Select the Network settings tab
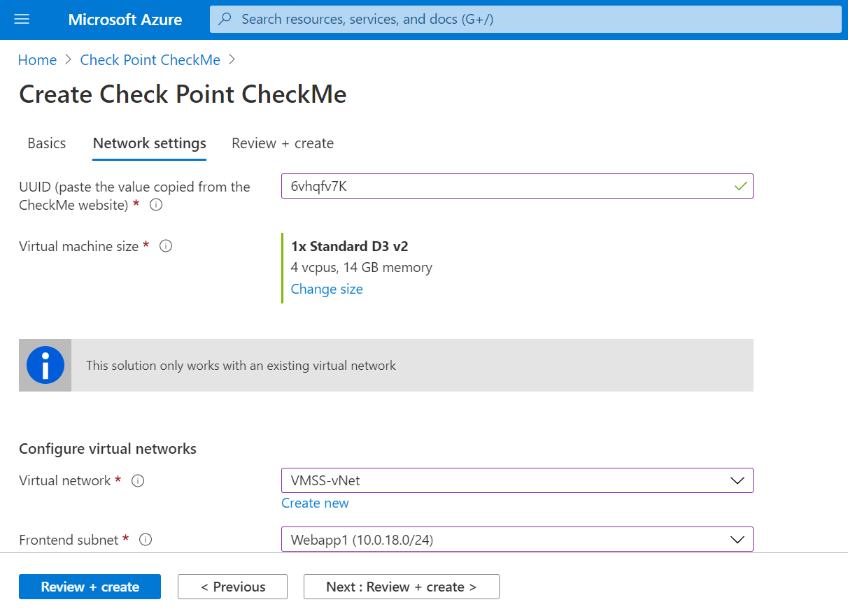Screen dimensions: 848x616 pos(150,143)
